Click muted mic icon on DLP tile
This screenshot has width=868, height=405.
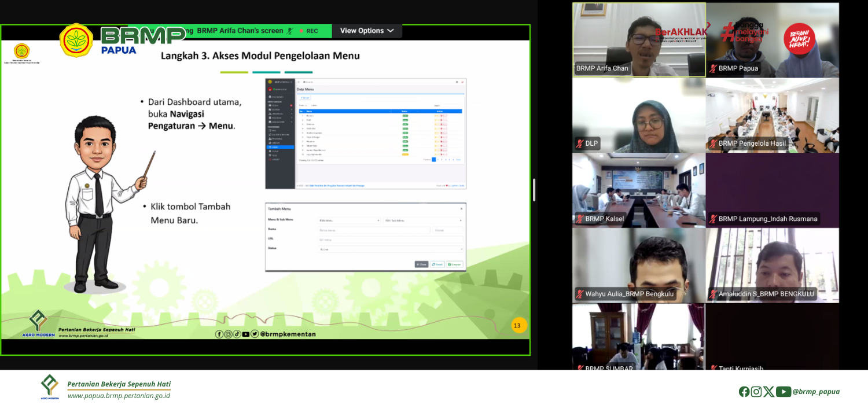580,143
